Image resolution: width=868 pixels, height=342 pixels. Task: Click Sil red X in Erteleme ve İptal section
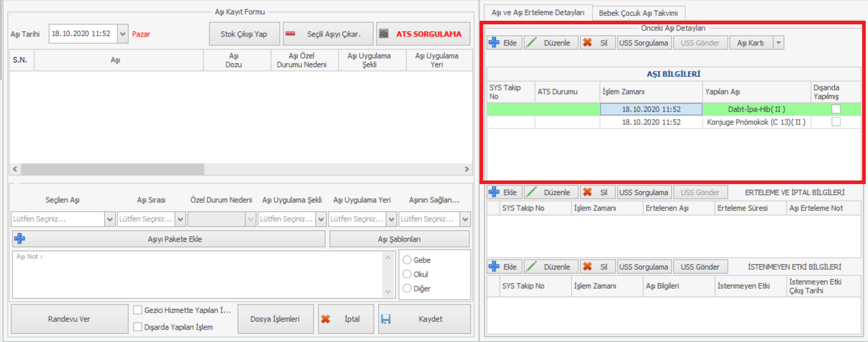pos(587,192)
